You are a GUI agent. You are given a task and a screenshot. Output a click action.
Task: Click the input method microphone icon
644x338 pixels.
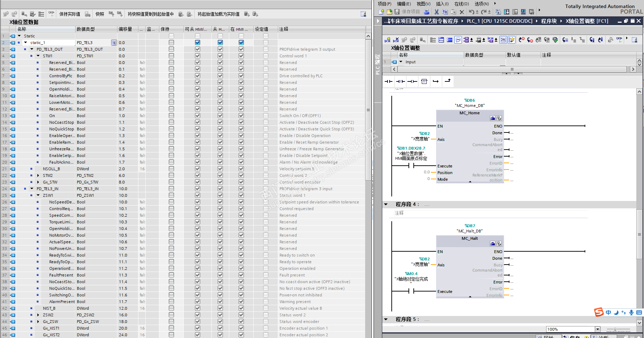coord(631,312)
